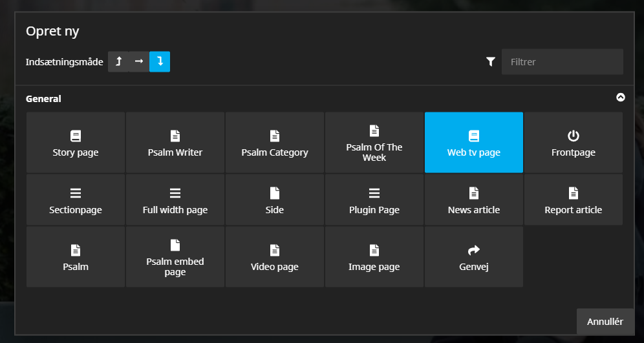Viewport: 644px width, 343px height.
Task: Click the filter funnel icon
Action: click(x=490, y=61)
